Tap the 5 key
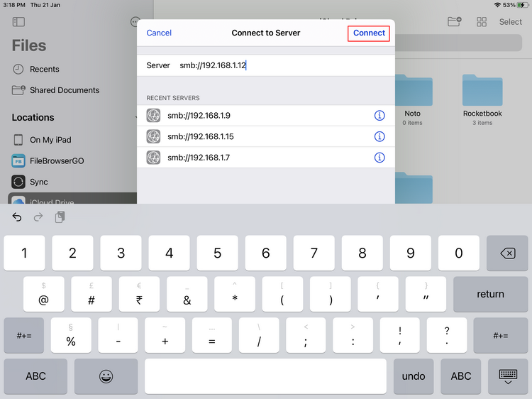Viewport: 532px width, 399px height. tap(218, 253)
